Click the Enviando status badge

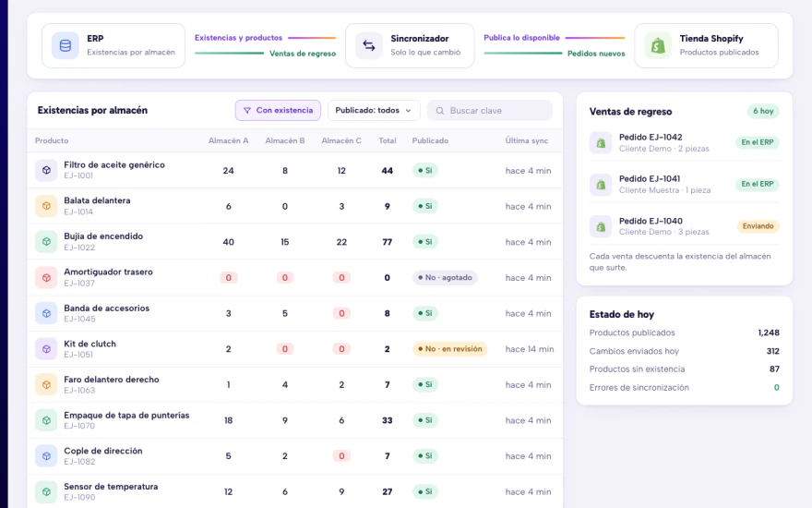coord(758,226)
